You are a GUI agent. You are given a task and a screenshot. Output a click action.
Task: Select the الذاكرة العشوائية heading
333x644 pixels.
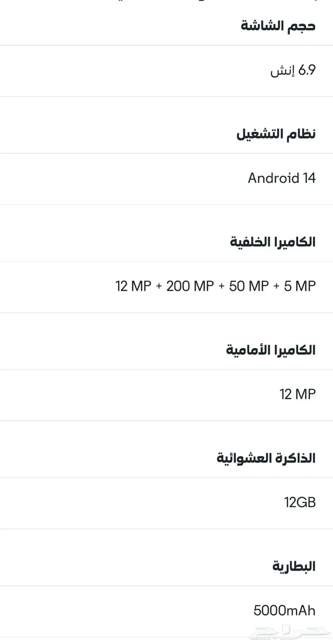click(x=266, y=458)
